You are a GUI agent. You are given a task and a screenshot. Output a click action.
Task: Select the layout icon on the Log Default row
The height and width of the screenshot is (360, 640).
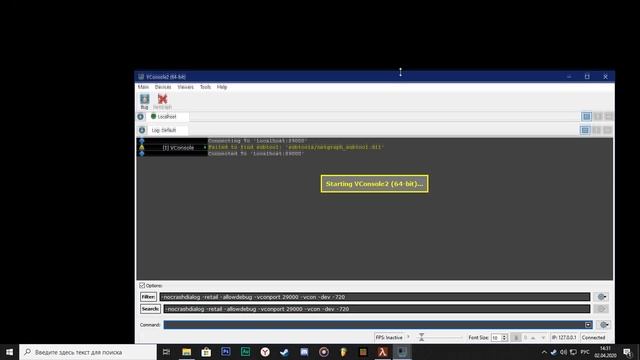pos(585,130)
